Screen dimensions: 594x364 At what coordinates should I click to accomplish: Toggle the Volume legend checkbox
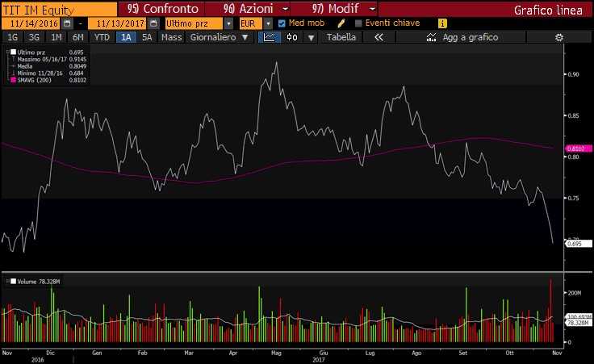coord(13,282)
